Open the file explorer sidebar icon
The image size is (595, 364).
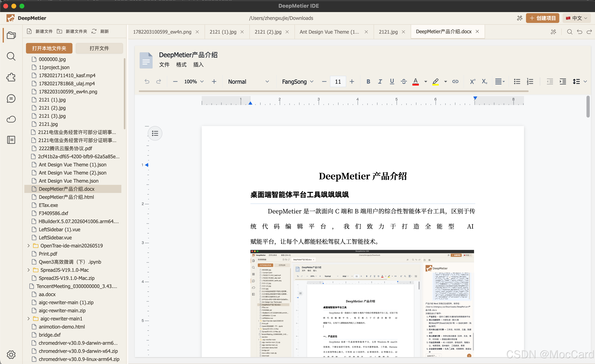11,35
